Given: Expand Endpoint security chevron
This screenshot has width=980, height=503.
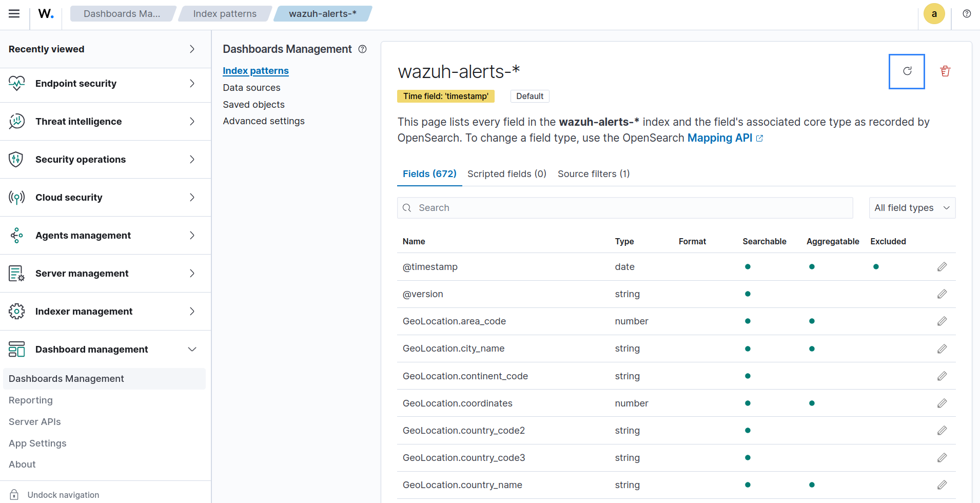Looking at the screenshot, I should (192, 84).
